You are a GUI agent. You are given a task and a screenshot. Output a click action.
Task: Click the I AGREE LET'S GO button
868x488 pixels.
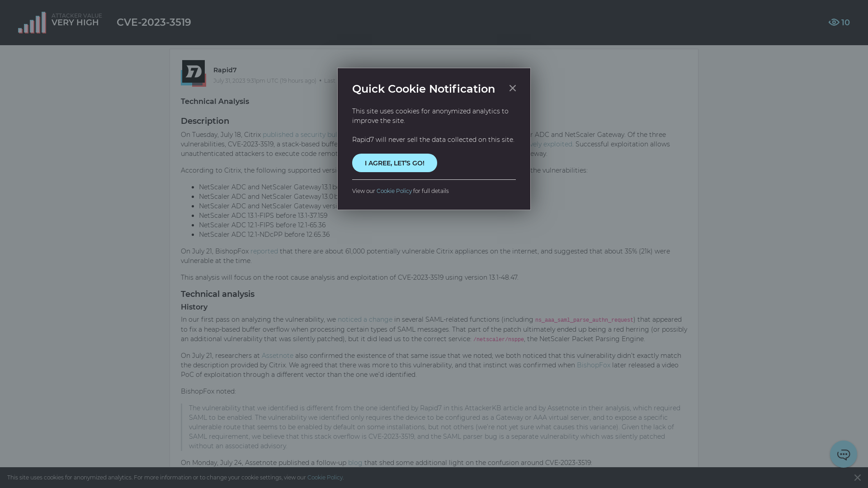394,163
